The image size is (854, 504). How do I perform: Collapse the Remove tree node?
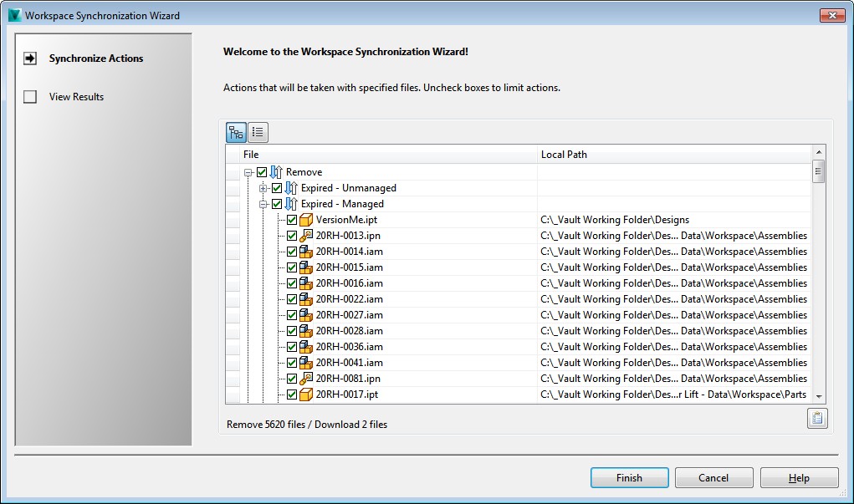coord(248,172)
